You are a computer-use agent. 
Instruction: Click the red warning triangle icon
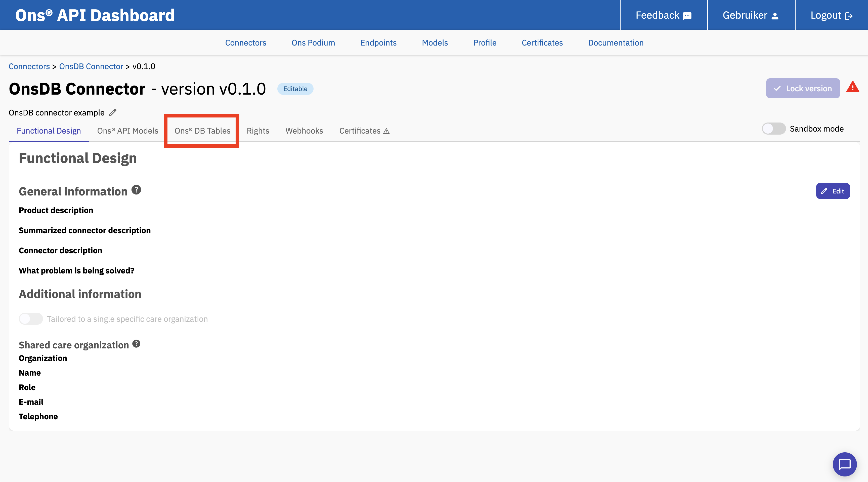click(x=852, y=87)
